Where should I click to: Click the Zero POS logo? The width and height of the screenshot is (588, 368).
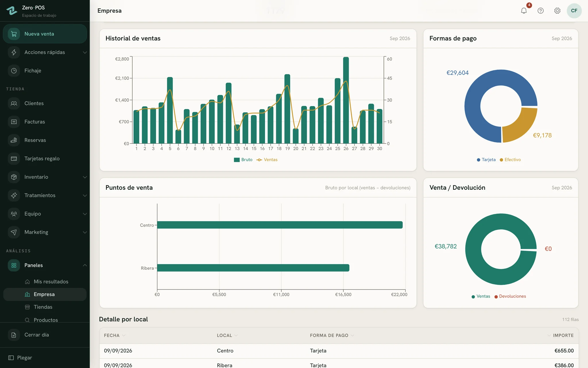tap(12, 11)
